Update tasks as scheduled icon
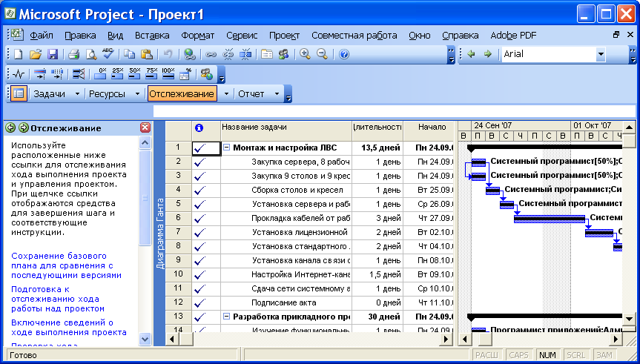 tap(40, 74)
